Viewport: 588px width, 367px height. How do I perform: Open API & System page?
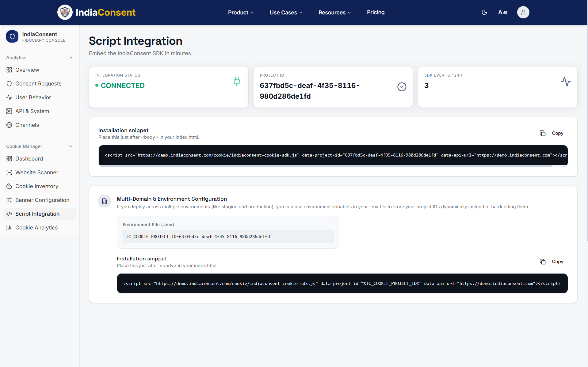40,111
